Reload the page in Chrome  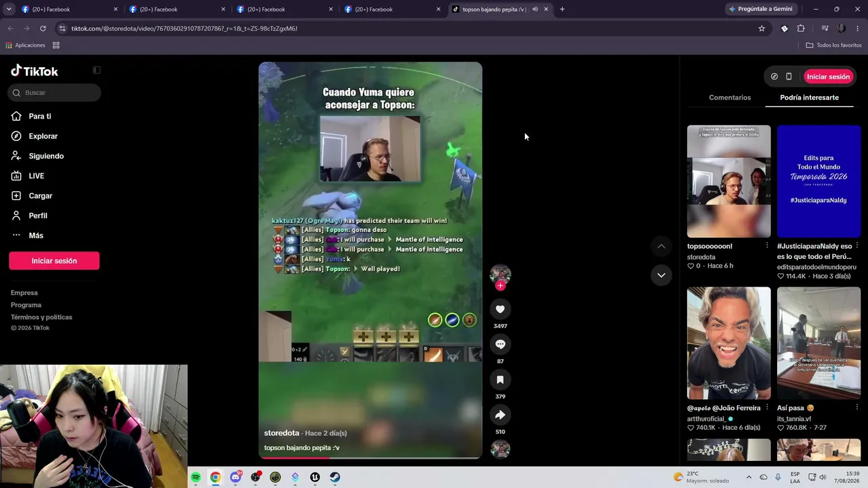click(43, 28)
